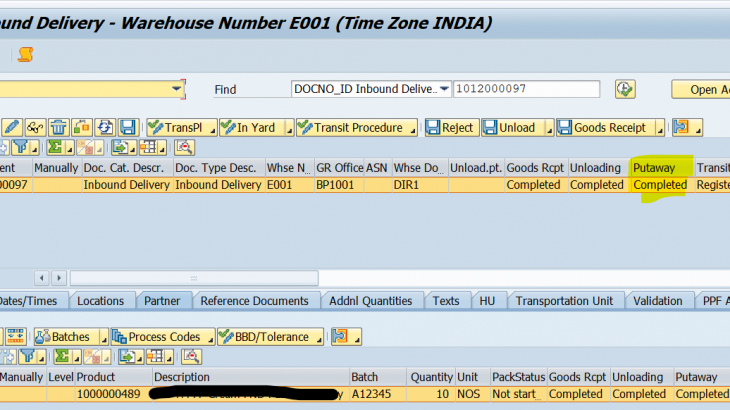The height and width of the screenshot is (410, 730).
Task: Click orange-blue icon right of BBD/Tolerance
Action: (x=340, y=336)
